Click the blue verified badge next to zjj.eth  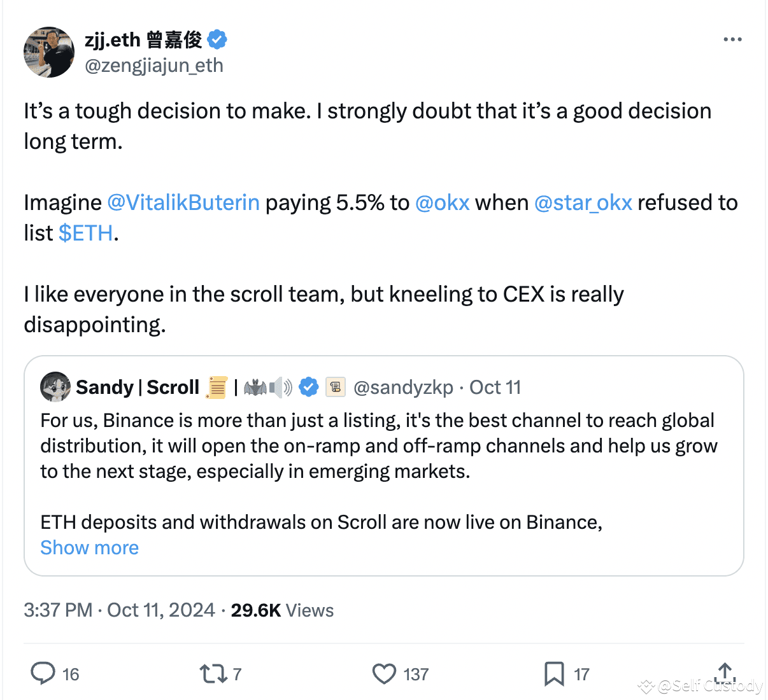(217, 39)
